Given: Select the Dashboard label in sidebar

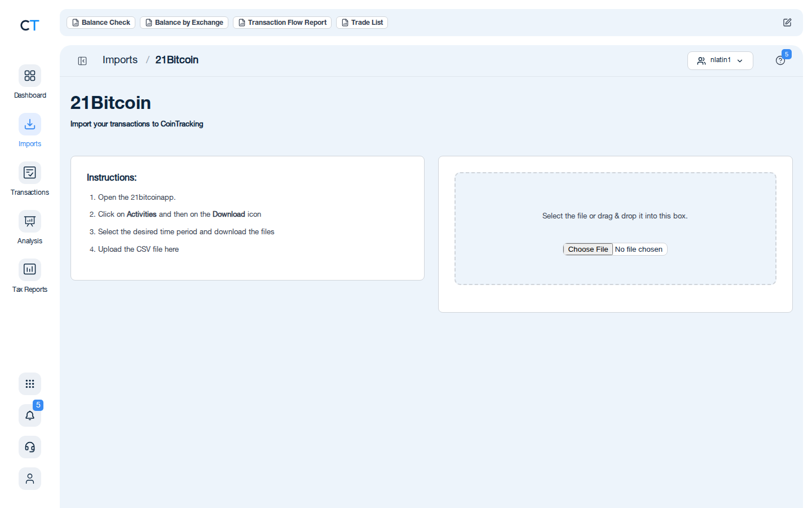Looking at the screenshot, I should pyautogui.click(x=30, y=95).
